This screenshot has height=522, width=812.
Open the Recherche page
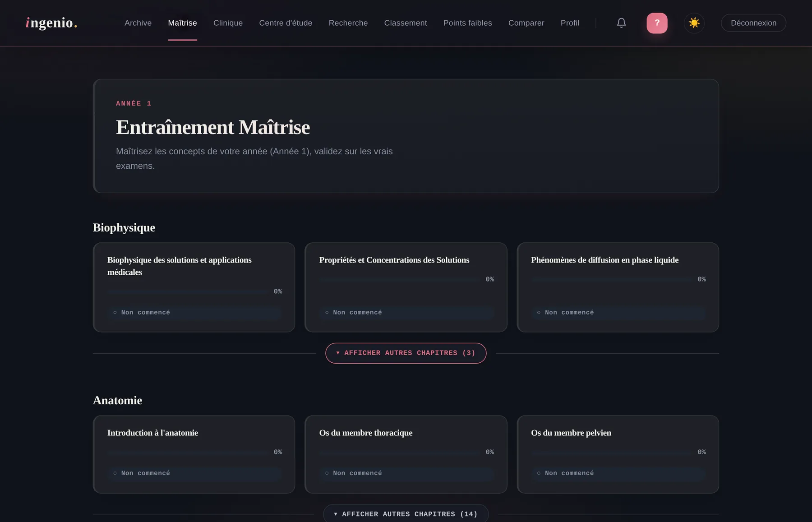click(348, 23)
